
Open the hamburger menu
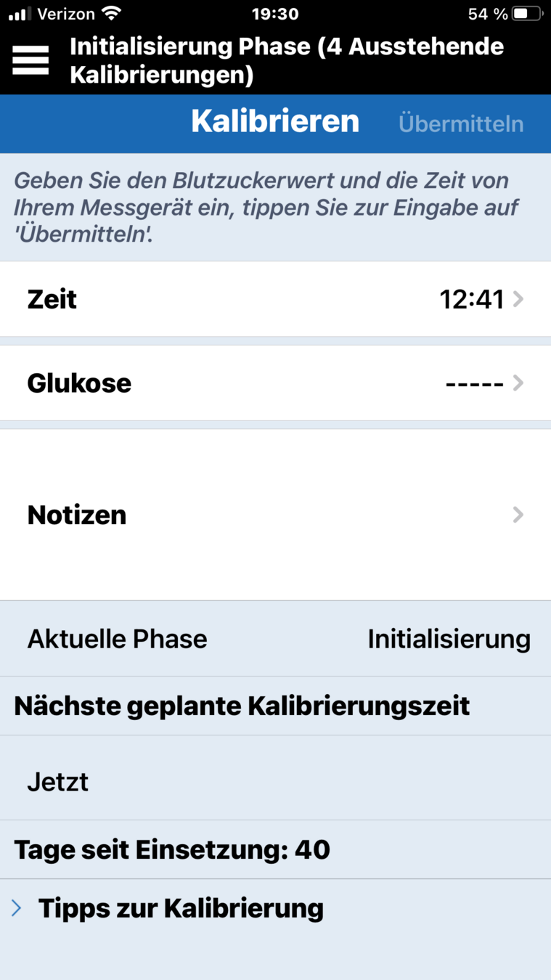point(30,60)
